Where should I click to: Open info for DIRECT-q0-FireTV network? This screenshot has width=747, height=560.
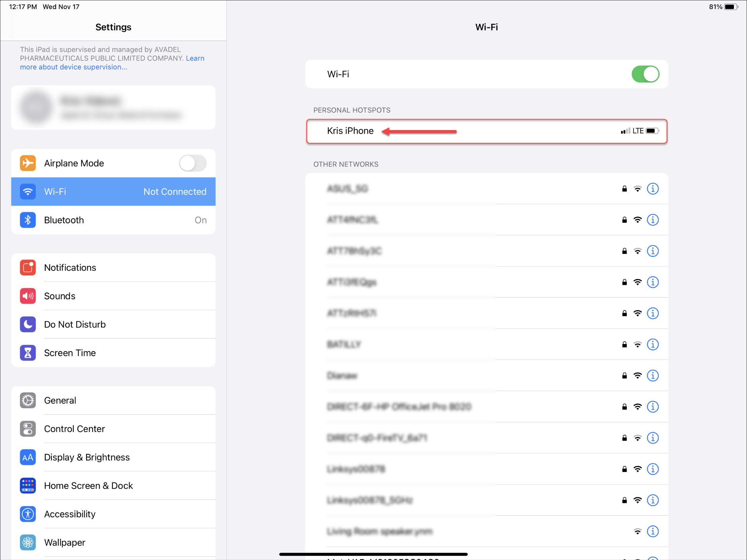coord(652,438)
